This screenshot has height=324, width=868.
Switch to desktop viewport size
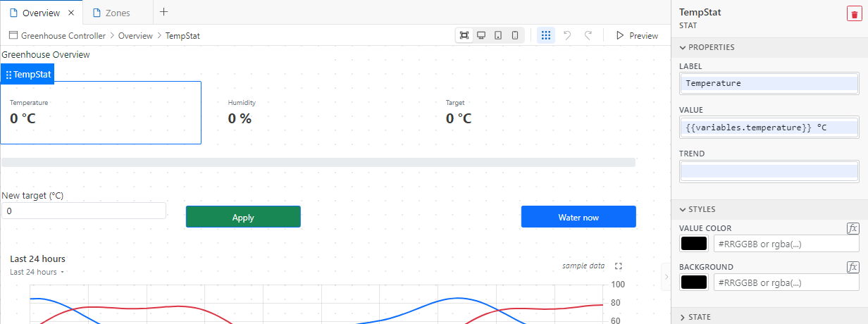(x=481, y=35)
